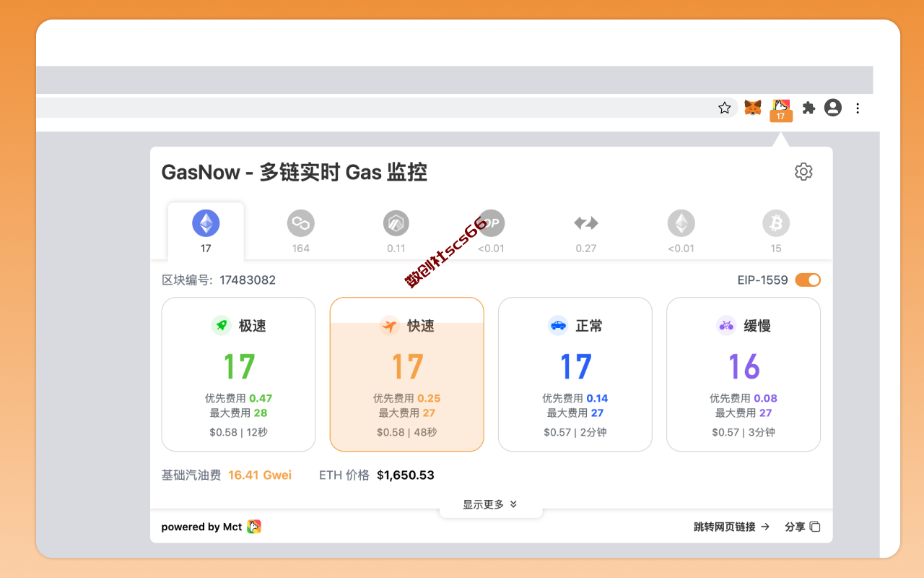Click the 分享 share button
The width and height of the screenshot is (924, 578).
pyautogui.click(x=803, y=527)
